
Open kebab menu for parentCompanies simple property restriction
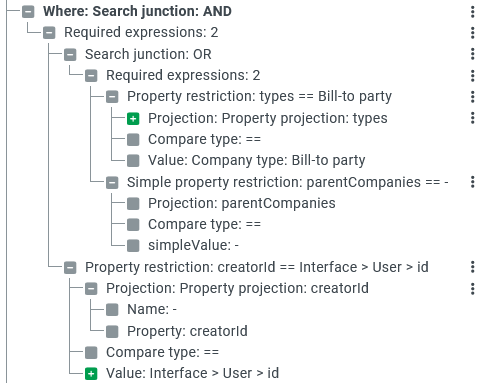click(472, 182)
